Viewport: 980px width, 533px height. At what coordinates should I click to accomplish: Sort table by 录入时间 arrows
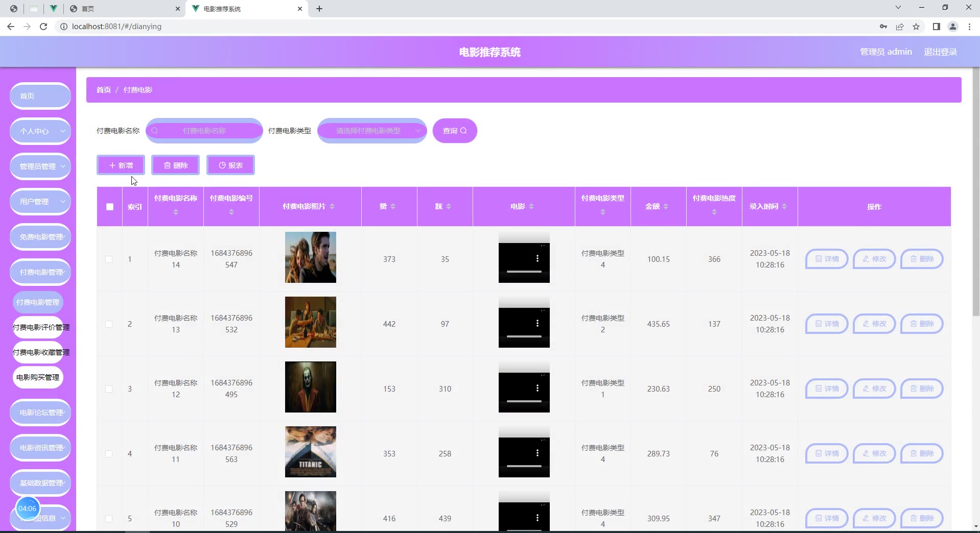point(784,206)
